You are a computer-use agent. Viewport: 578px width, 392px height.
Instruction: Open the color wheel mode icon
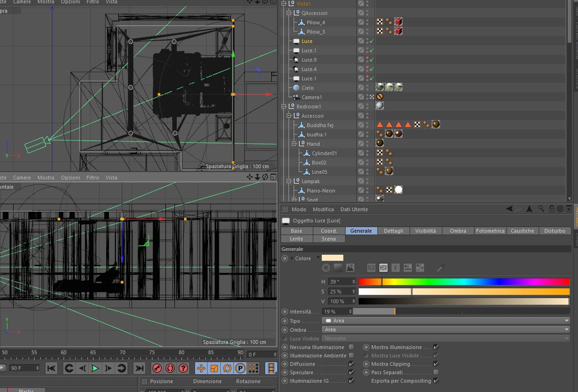[326, 268]
